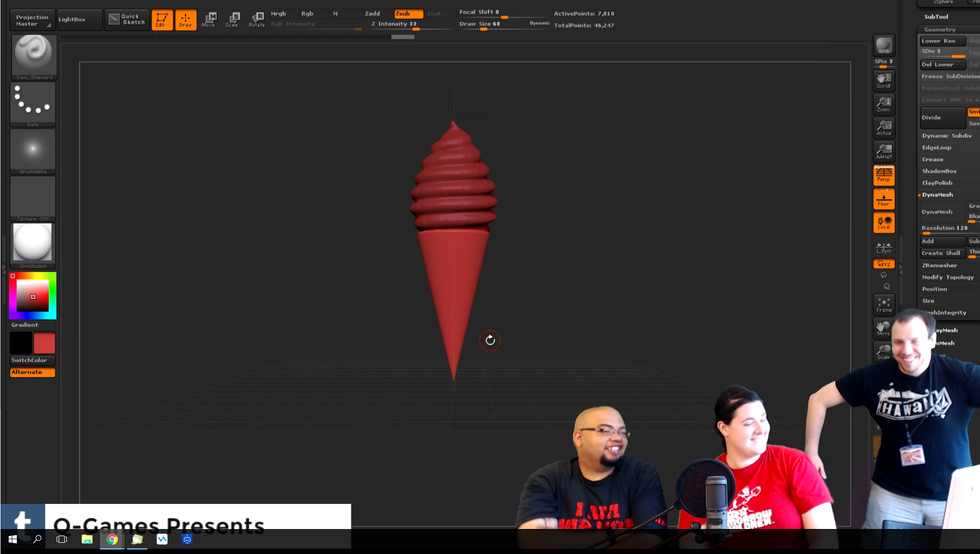Click the Move canvas icon in right shelf
Image resolution: width=980 pixels, height=554 pixels.
coord(883,329)
